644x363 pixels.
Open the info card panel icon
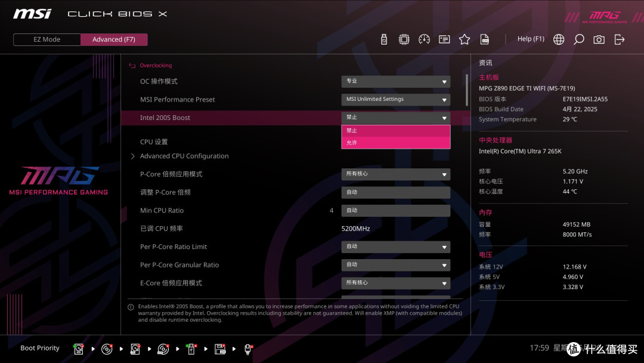(x=444, y=39)
